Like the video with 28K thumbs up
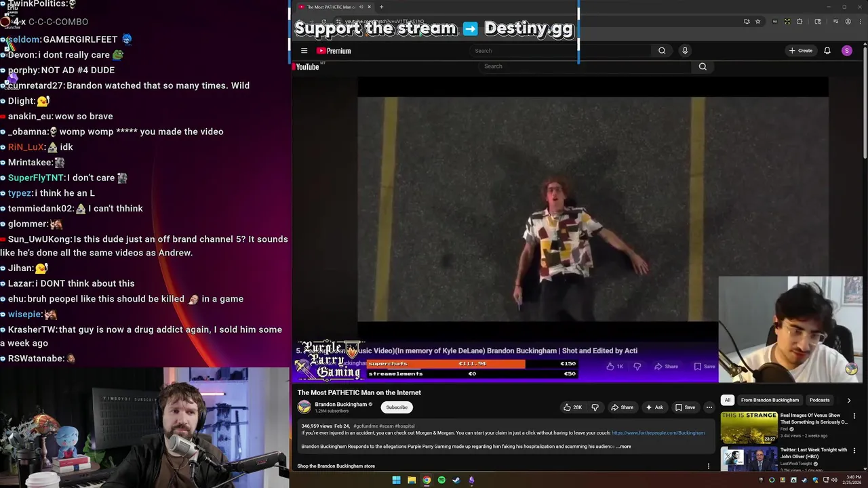Screen dimensions: 868x488 coord(573,407)
